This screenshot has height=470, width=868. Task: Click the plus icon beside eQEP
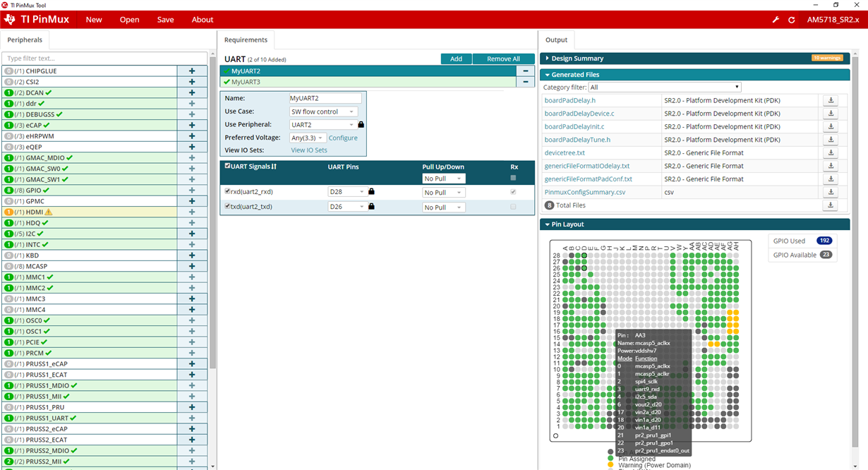192,147
